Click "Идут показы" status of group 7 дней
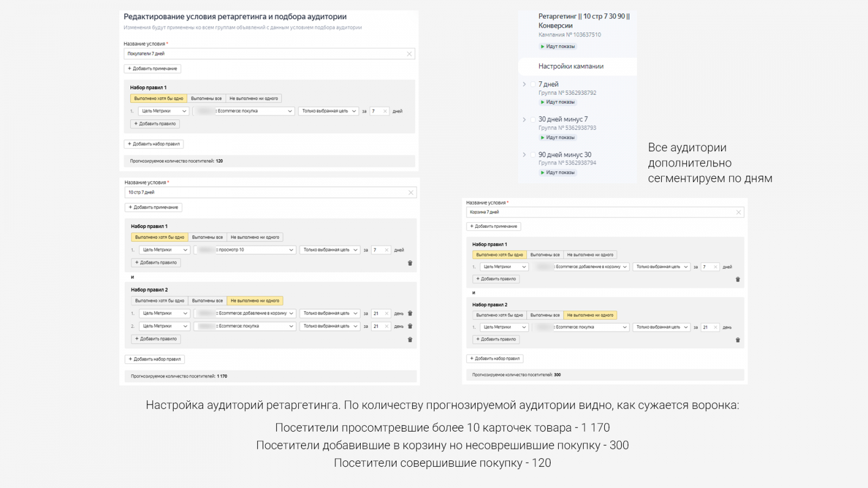 tap(558, 102)
